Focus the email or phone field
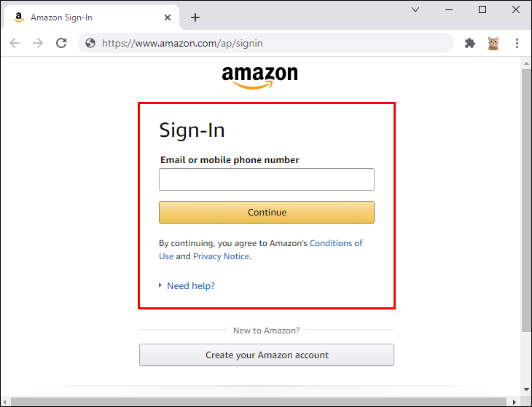Screen dimensions: 532x407 (x=267, y=179)
